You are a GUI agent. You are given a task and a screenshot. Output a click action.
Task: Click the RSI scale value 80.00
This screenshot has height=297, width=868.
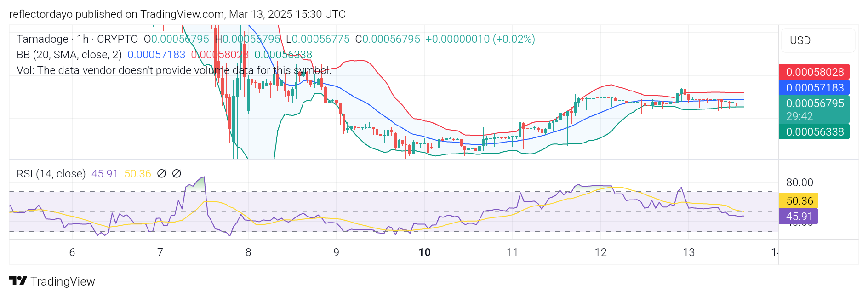pos(799,183)
